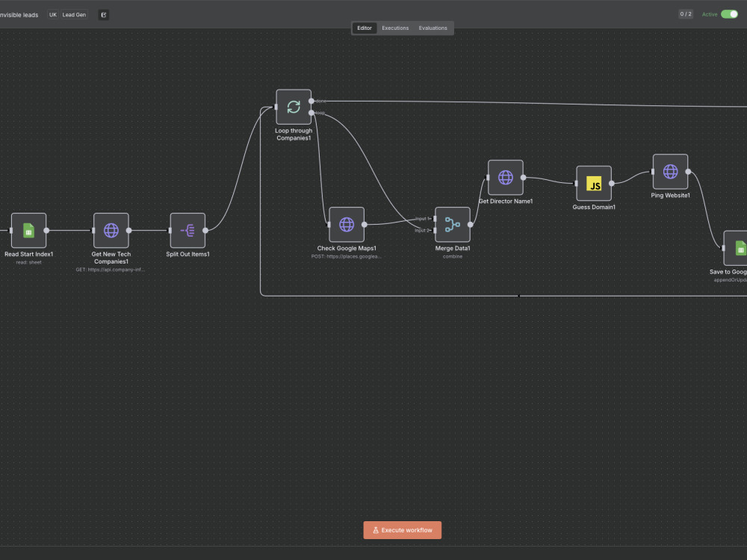Click the 'POST: https://places.googlea...' subtitle
Viewport: 747px width, 560px height.
point(347,257)
